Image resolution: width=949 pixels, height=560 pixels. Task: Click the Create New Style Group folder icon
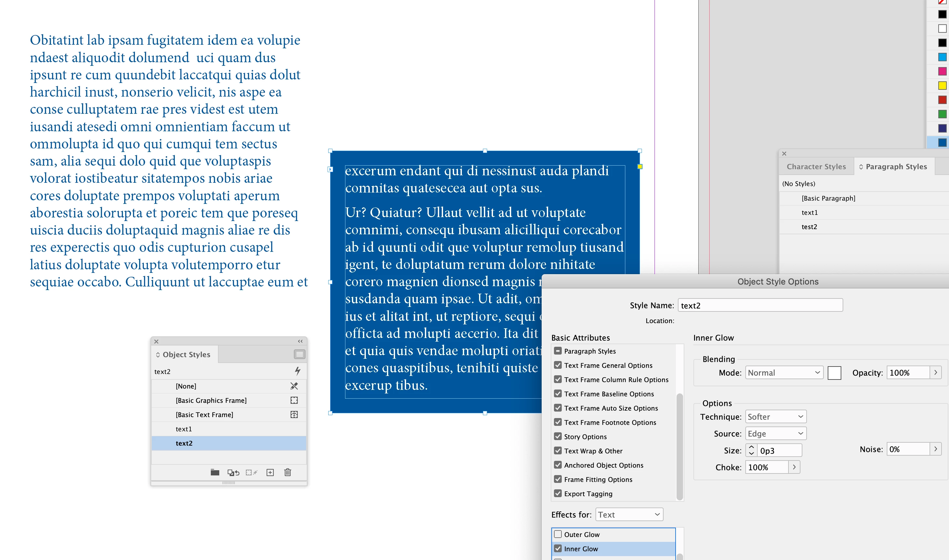(x=215, y=472)
